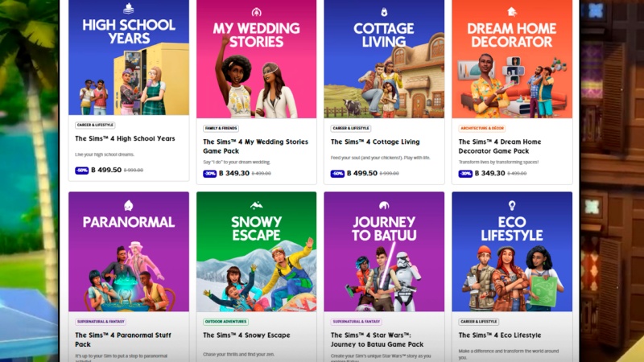Open the Journey to Batuu cover art

(x=384, y=252)
